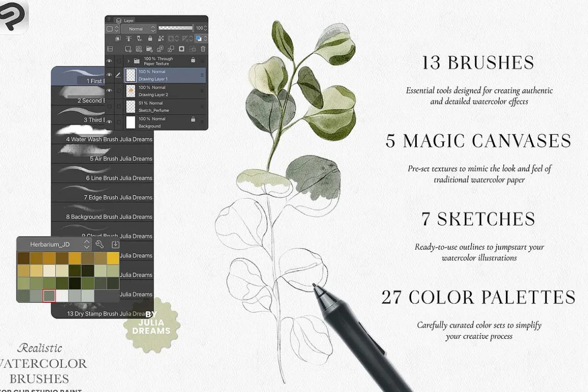
Task: Expand the Paper Texture folder chevron
Action: click(x=128, y=61)
